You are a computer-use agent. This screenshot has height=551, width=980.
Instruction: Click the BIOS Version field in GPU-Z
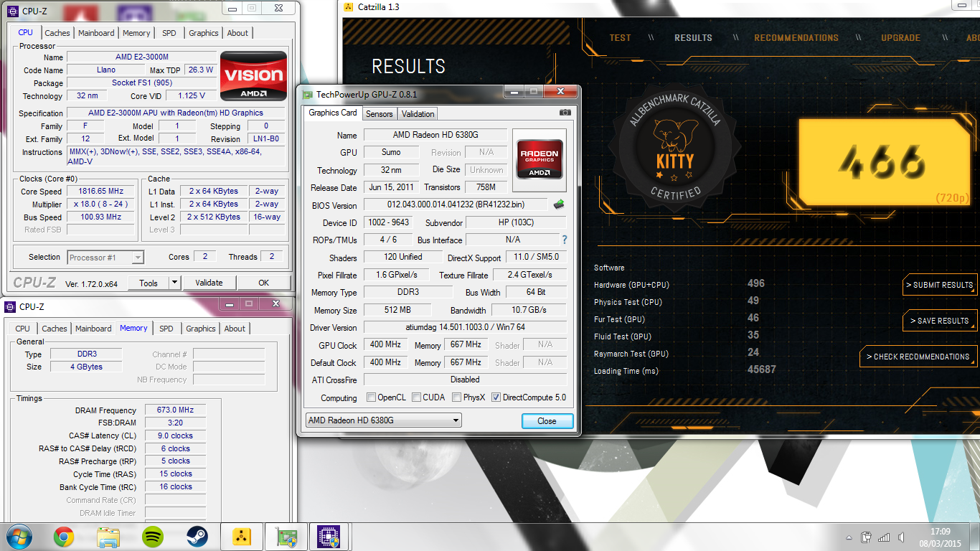[456, 205]
